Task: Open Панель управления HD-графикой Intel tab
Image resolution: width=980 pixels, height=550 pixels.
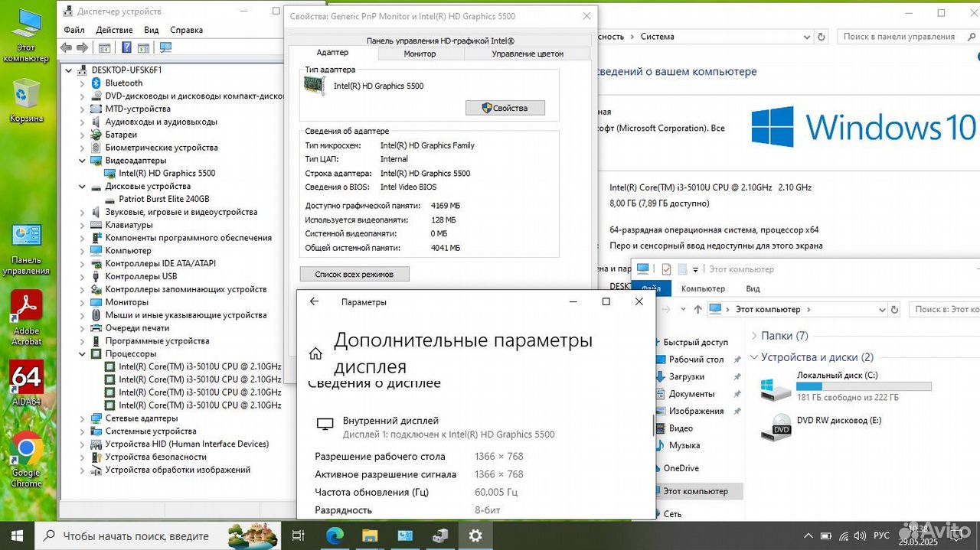Action: point(440,41)
